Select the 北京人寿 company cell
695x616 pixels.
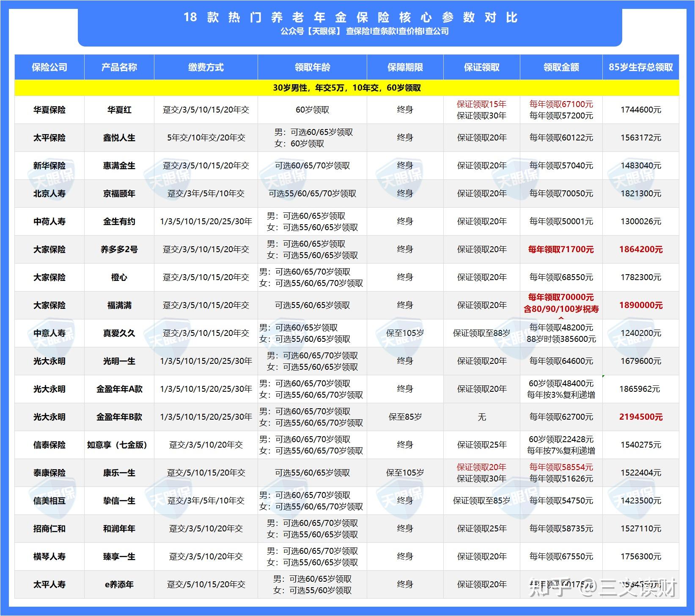tap(49, 194)
